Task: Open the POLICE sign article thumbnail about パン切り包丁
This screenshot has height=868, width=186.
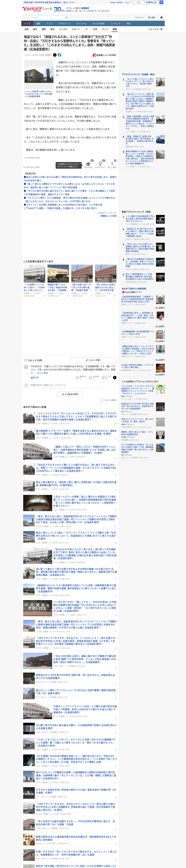Action: coord(38,608)
